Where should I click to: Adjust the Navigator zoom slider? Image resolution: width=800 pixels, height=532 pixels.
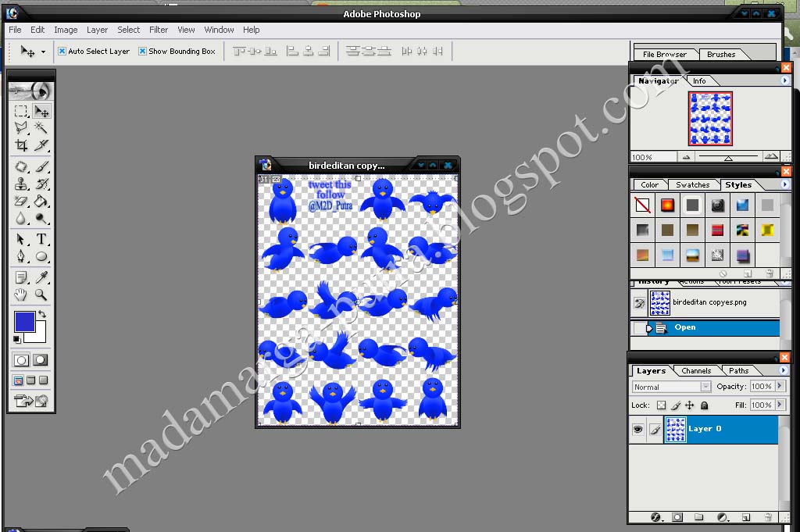coord(729,158)
